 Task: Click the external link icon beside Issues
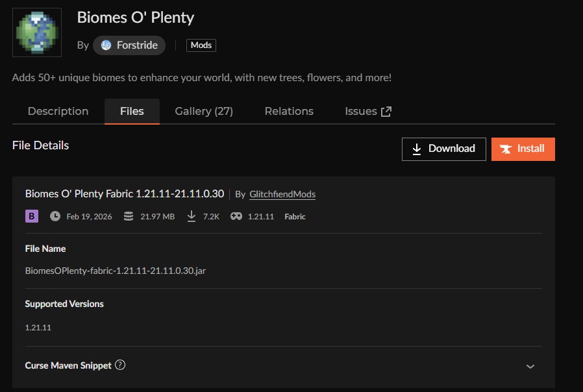tap(386, 112)
